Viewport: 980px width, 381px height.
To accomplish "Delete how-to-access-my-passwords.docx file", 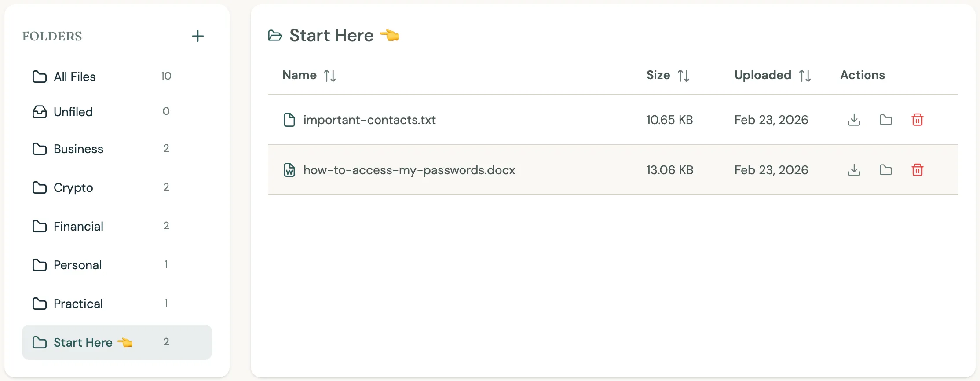I will click(917, 170).
